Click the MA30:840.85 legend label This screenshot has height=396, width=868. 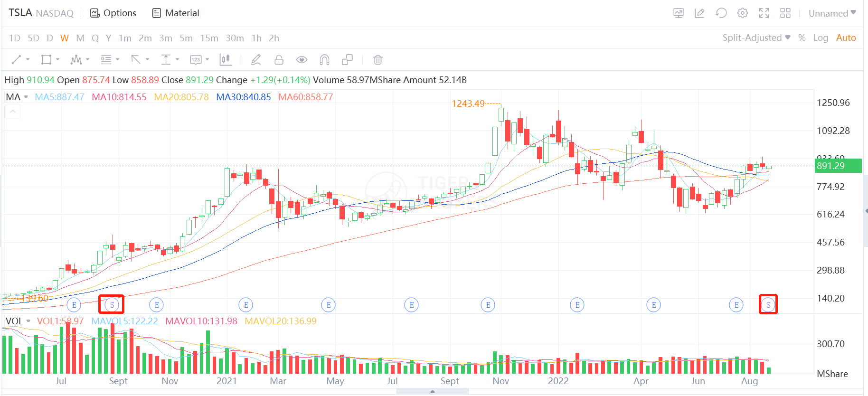point(244,97)
